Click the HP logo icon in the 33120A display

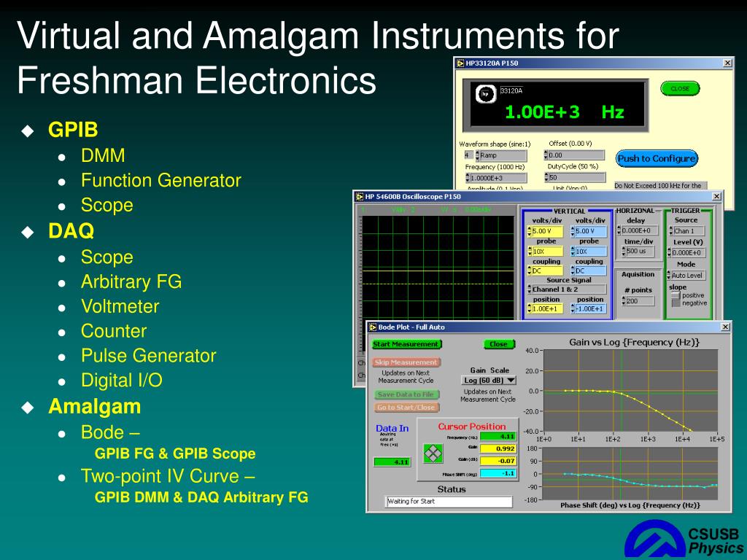click(485, 94)
